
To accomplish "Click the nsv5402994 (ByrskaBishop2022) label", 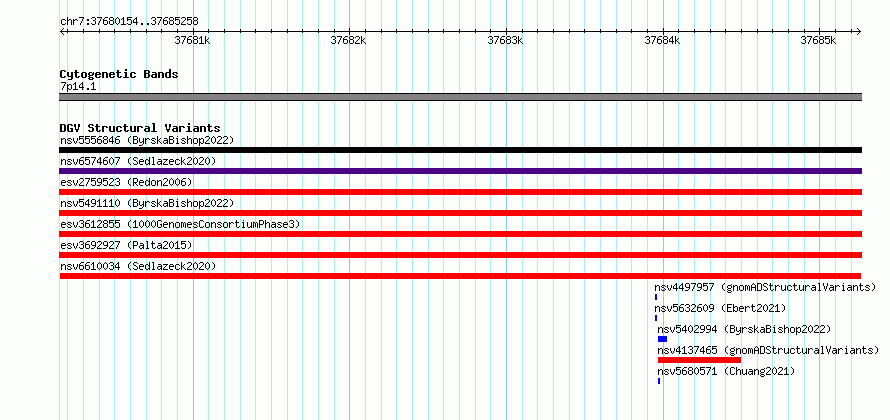I will (x=744, y=329).
